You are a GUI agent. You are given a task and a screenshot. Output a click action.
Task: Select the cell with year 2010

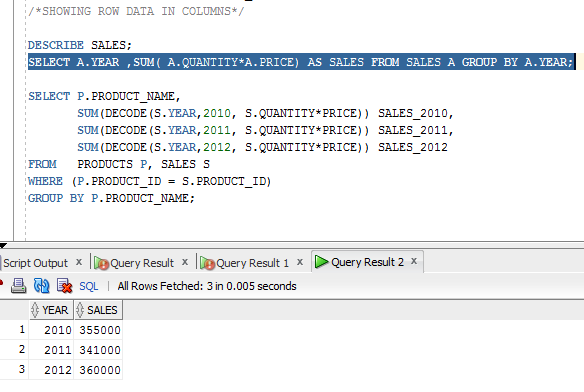coord(51,330)
